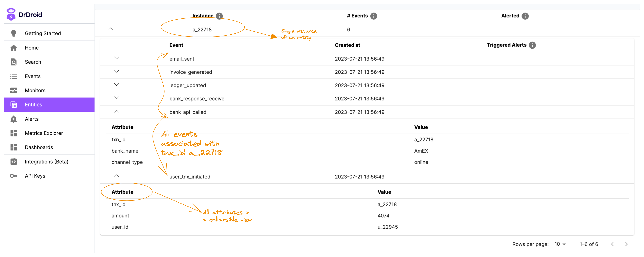The height and width of the screenshot is (257, 644).
Task: Select the Dashboards sidebar entry
Action: (39, 147)
